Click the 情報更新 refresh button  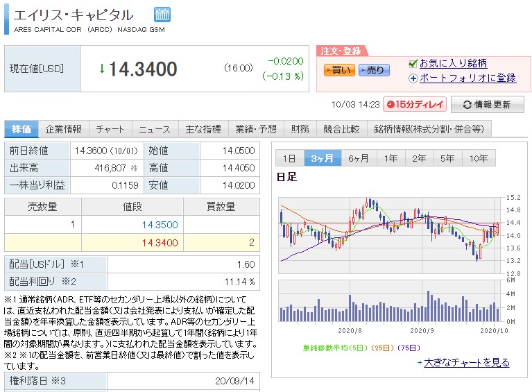point(487,105)
